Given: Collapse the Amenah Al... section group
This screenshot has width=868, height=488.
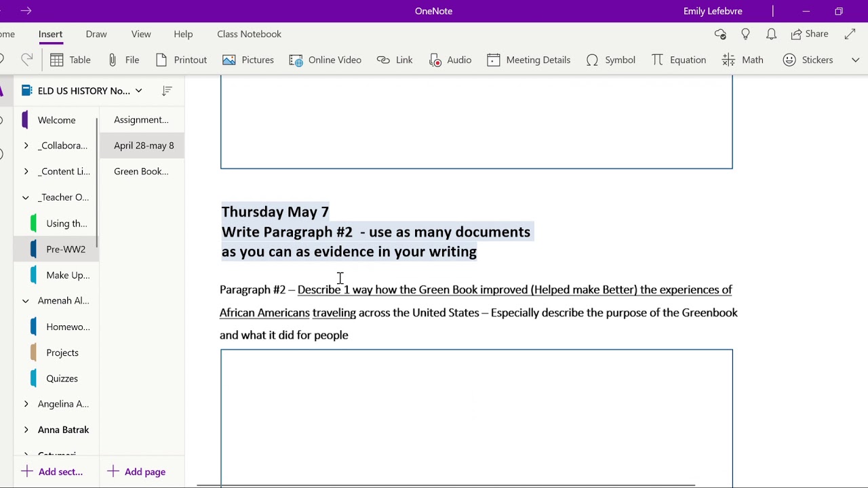Looking at the screenshot, I should tap(26, 301).
